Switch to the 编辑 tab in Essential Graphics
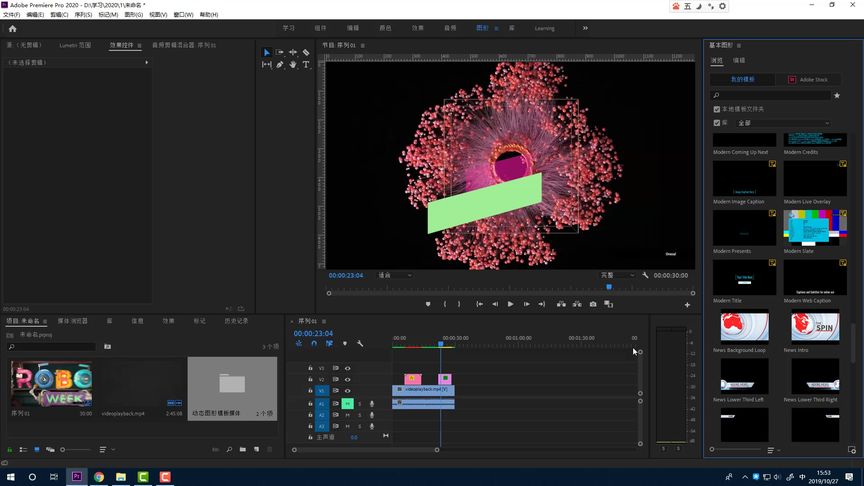 click(739, 61)
